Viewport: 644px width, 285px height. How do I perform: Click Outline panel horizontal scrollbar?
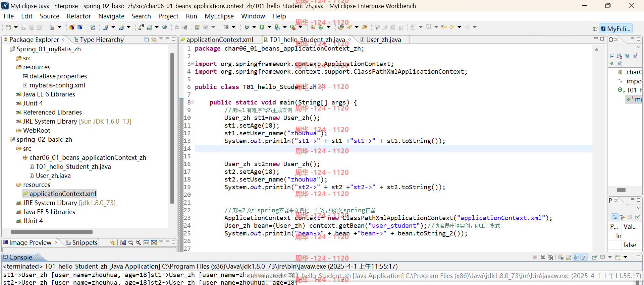point(621,190)
